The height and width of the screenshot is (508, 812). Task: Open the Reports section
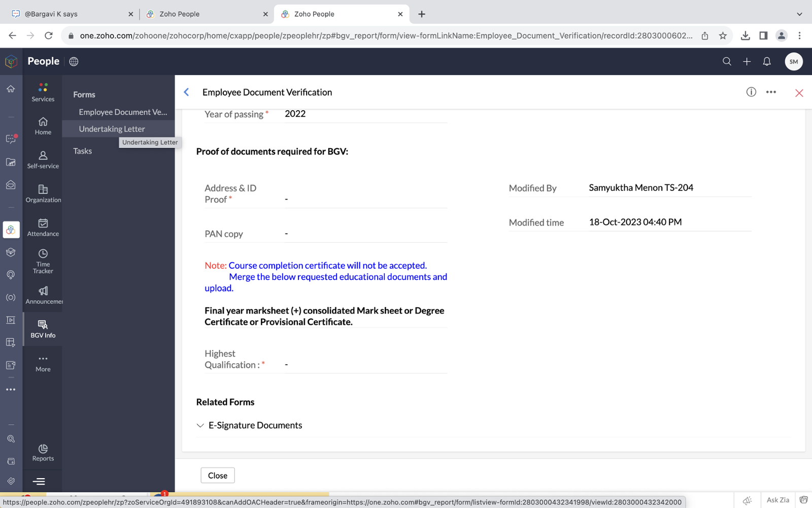pos(43,452)
